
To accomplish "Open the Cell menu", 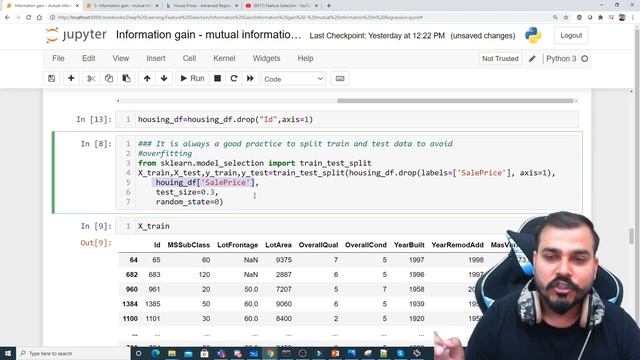I will 189,58.
